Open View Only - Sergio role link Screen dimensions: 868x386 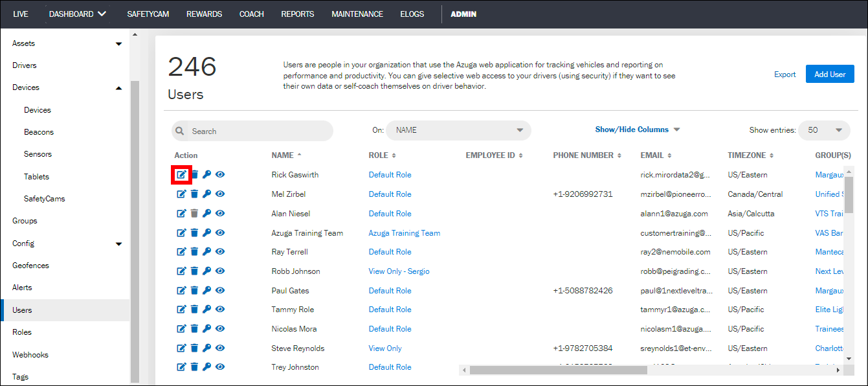(399, 271)
